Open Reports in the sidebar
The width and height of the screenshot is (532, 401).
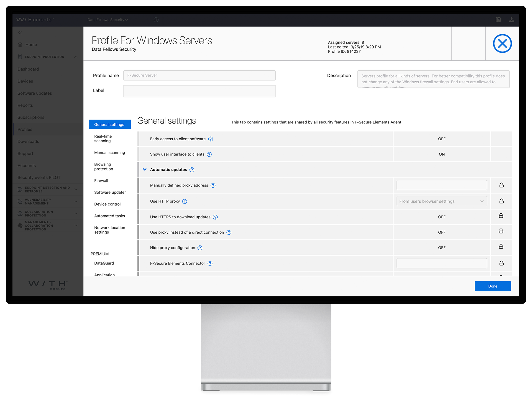[x=25, y=105]
